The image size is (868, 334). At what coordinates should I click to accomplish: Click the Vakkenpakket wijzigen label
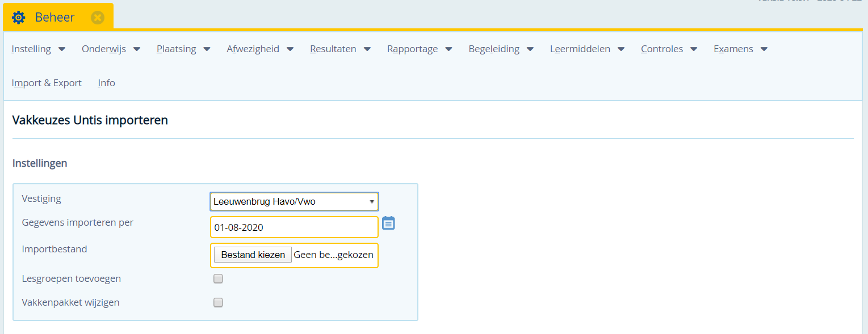tap(71, 303)
